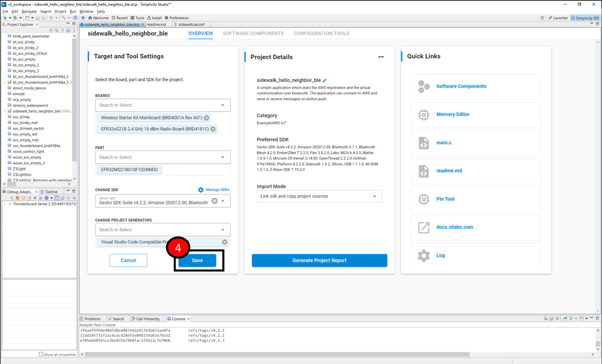This screenshot has width=602, height=364.
Task: Expand the Change Project Generators dropdown
Action: [223, 229]
